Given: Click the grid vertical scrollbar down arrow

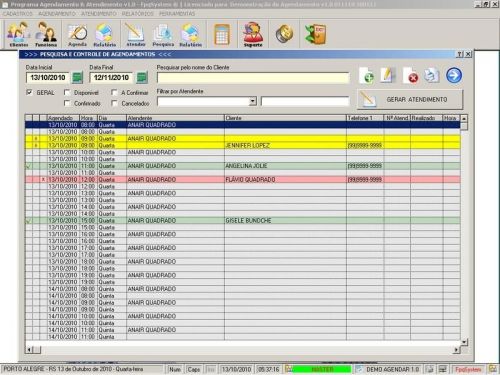Looking at the screenshot, I should [464, 342].
